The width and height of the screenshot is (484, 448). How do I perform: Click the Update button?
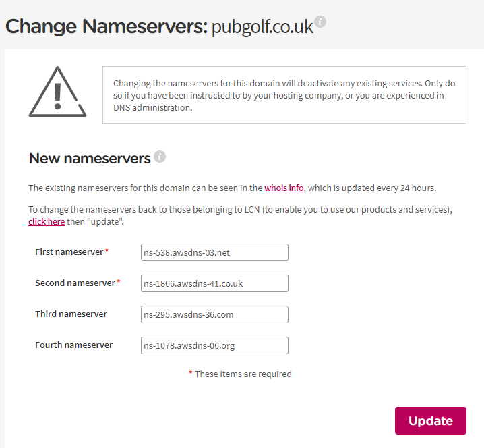(431, 420)
